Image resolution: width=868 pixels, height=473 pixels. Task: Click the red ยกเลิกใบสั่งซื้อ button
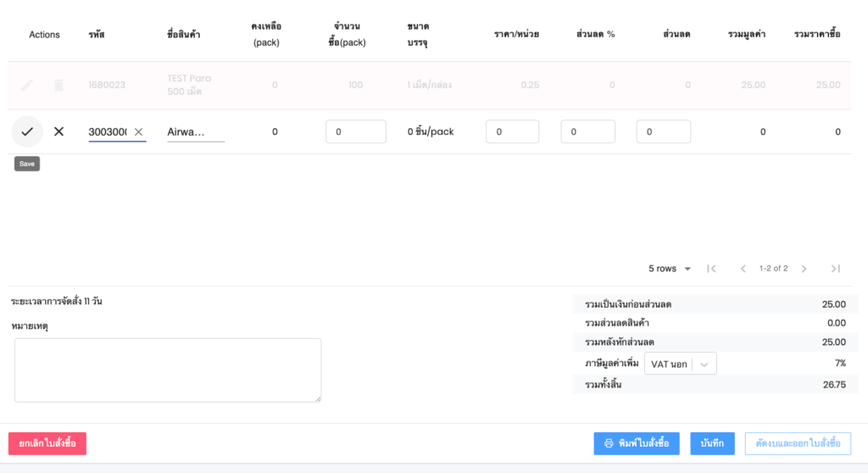point(47,443)
